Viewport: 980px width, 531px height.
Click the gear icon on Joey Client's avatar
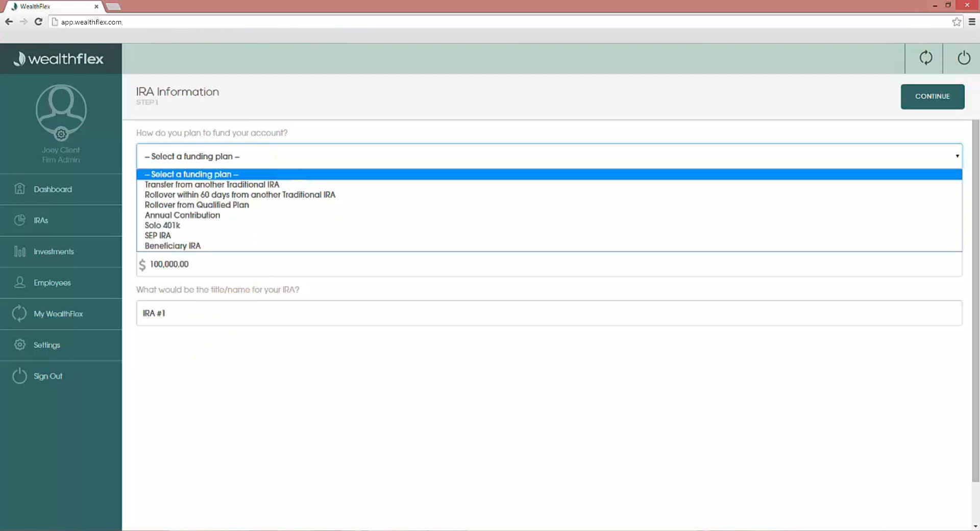click(x=60, y=134)
